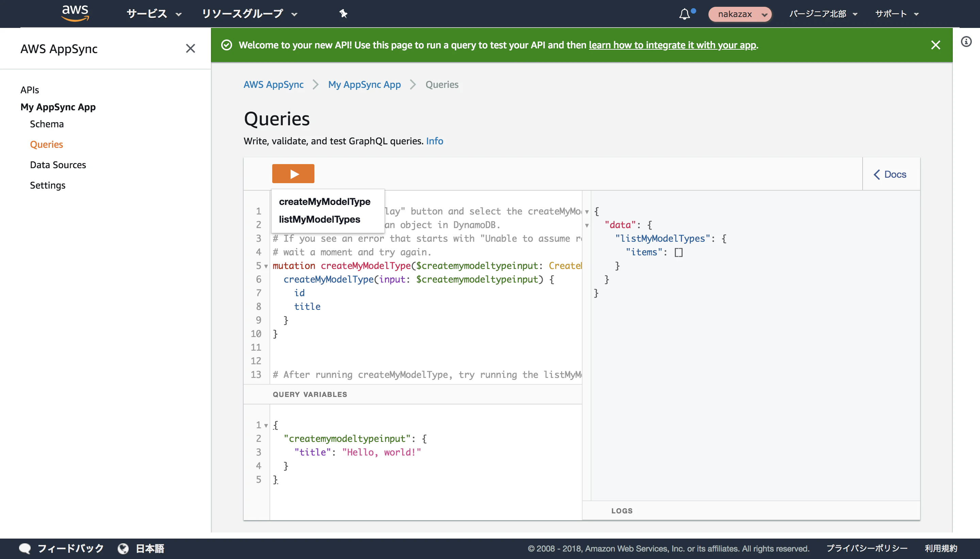980x559 pixels.
Task: Open My AppSync App in sidebar
Action: click(58, 107)
